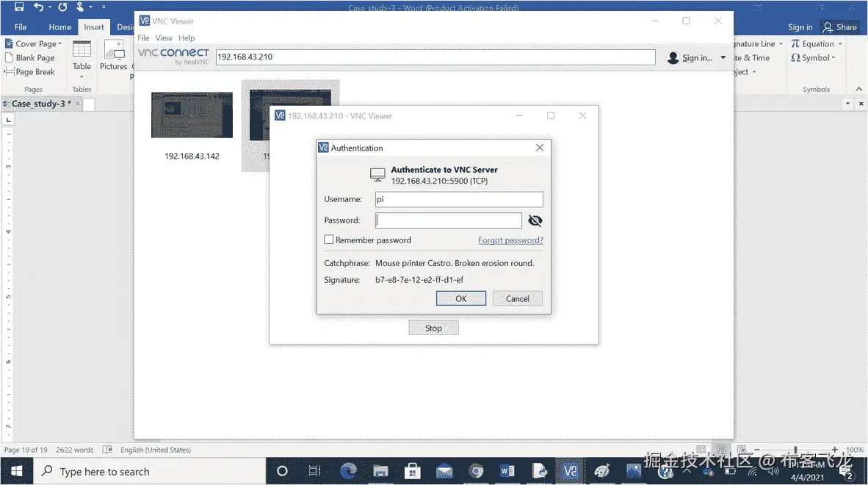Click the Password input field

[x=449, y=220]
